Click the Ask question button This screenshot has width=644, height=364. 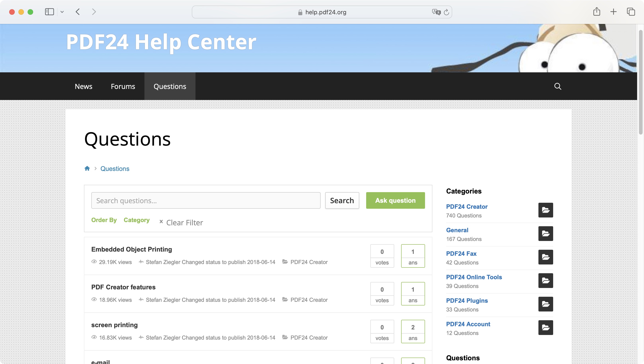[x=395, y=200]
